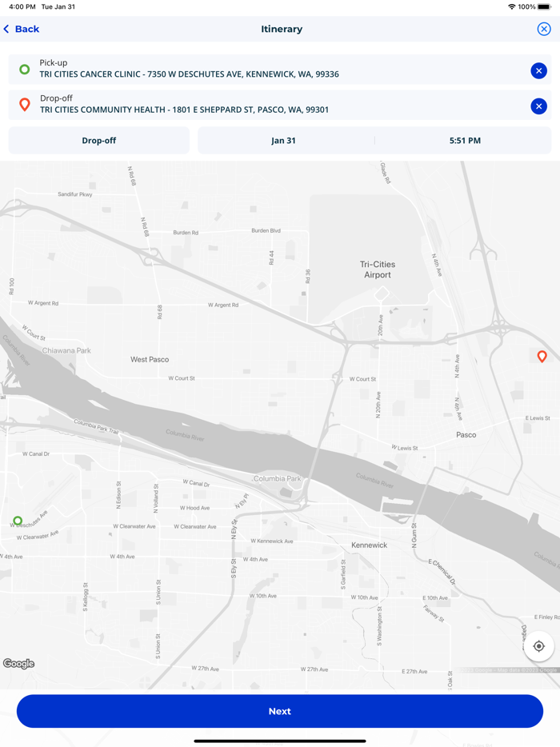Click the green pick-up circle icon in list

24,70
